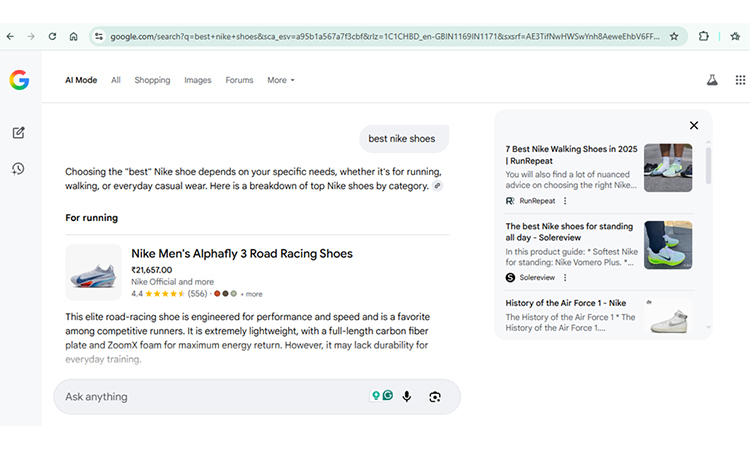Click the color swatches' "+ more" option

click(x=252, y=294)
